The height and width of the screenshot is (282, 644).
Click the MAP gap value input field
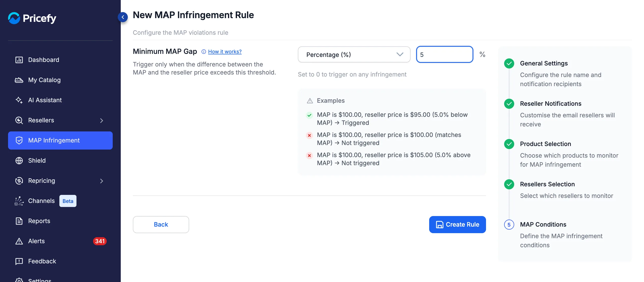[445, 54]
